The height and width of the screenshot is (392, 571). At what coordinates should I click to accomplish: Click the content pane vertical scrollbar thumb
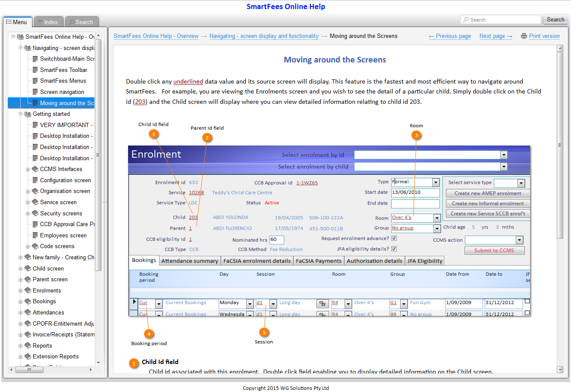click(x=560, y=145)
